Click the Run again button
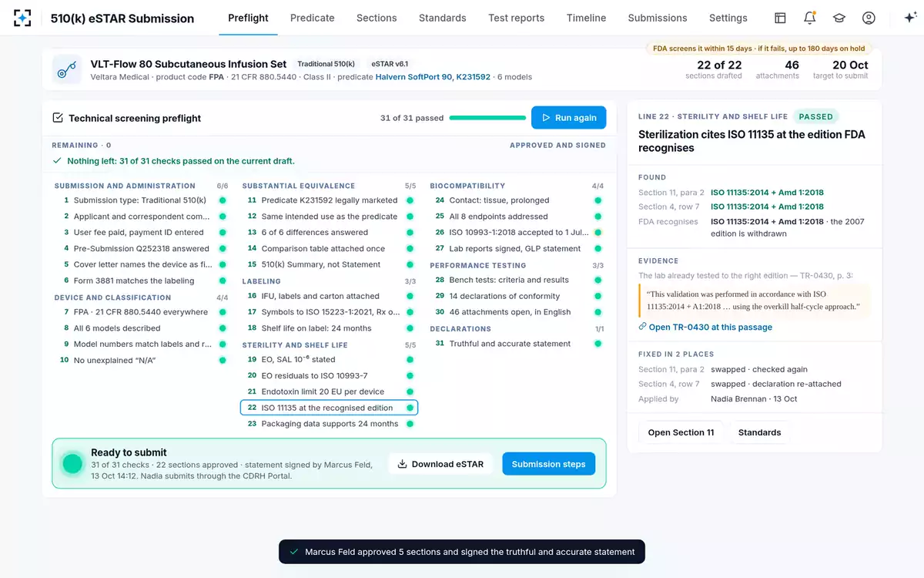This screenshot has height=578, width=924. (x=569, y=118)
